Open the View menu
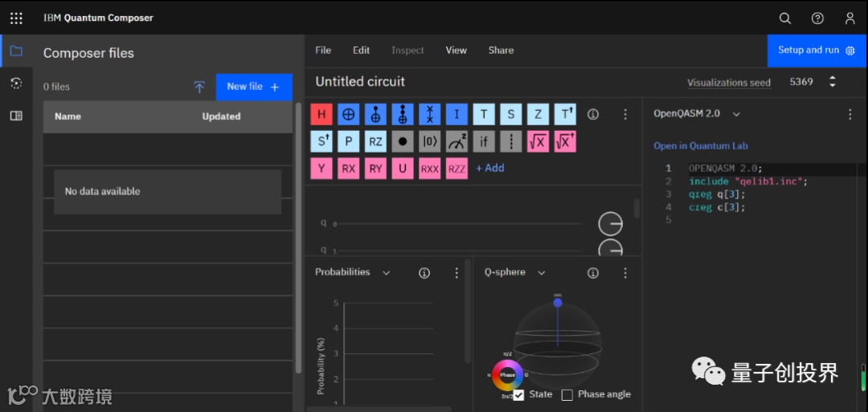This screenshot has width=868, height=412. click(457, 51)
